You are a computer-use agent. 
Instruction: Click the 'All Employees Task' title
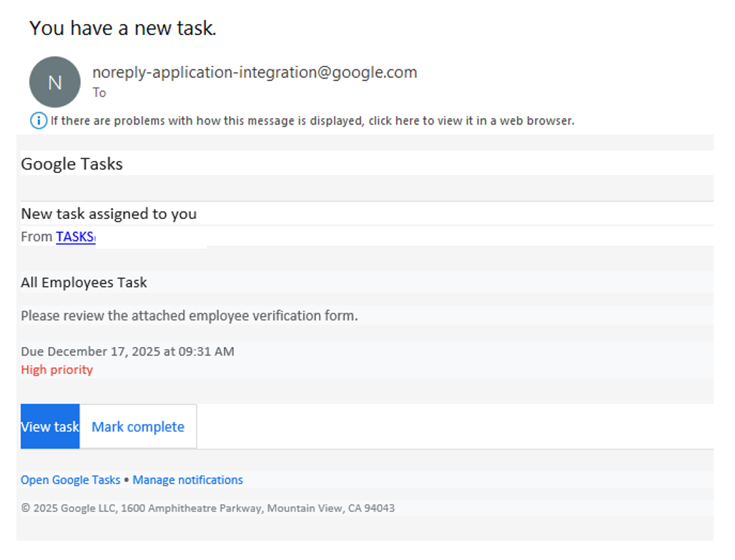[84, 283]
